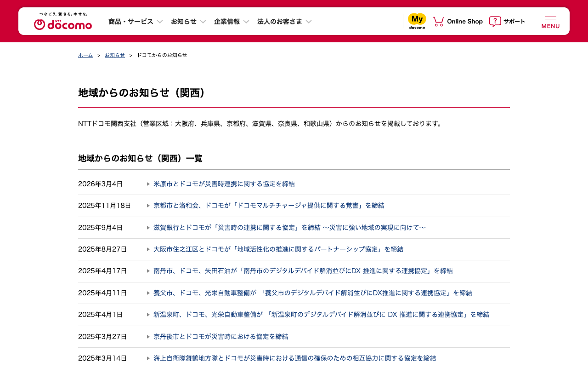Screen dimensions: 588x368
Task: Select the date 2025年3月14日
Action: coord(102,358)
